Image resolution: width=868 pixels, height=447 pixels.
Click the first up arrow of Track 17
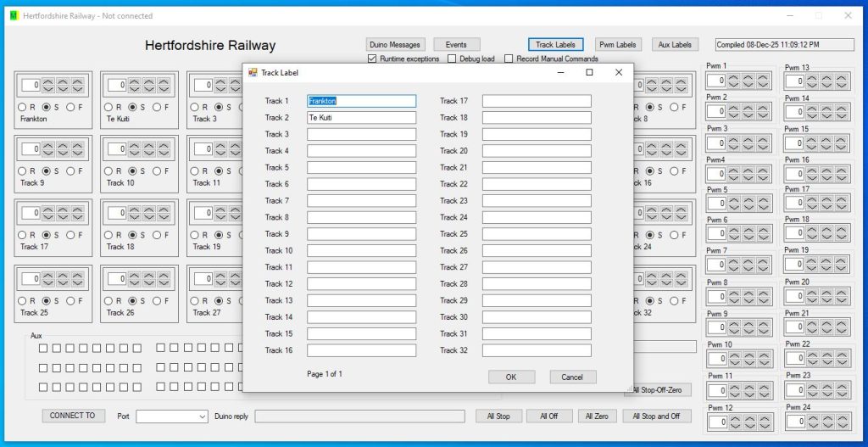tap(47, 209)
